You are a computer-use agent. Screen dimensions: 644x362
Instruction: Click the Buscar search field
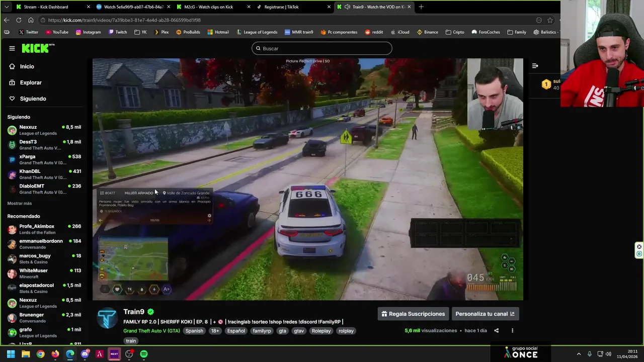322,48
